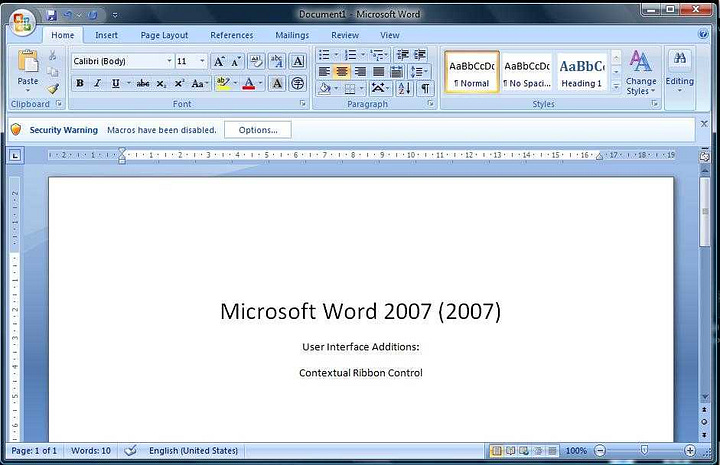Close the Security Warning message bar
720x465 pixels.
[x=704, y=124]
